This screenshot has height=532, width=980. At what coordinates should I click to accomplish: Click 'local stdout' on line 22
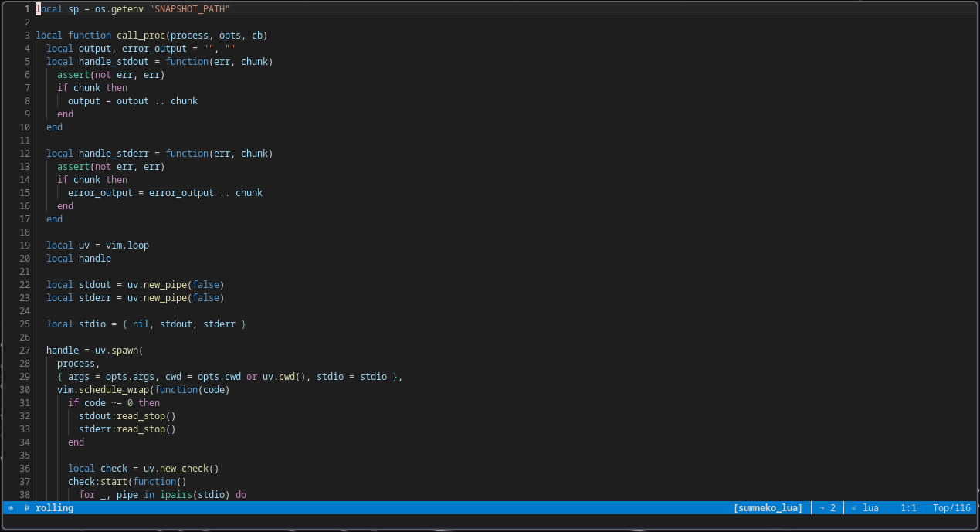(79, 285)
